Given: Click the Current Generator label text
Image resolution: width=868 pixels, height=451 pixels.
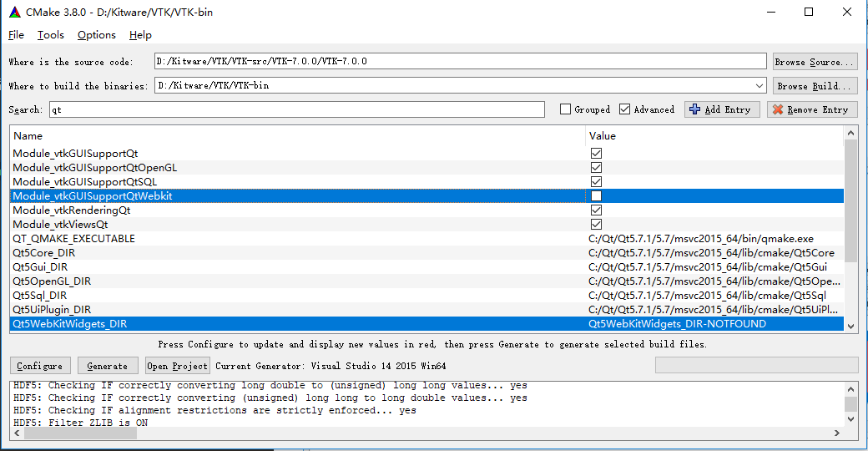Looking at the screenshot, I should click(x=331, y=366).
